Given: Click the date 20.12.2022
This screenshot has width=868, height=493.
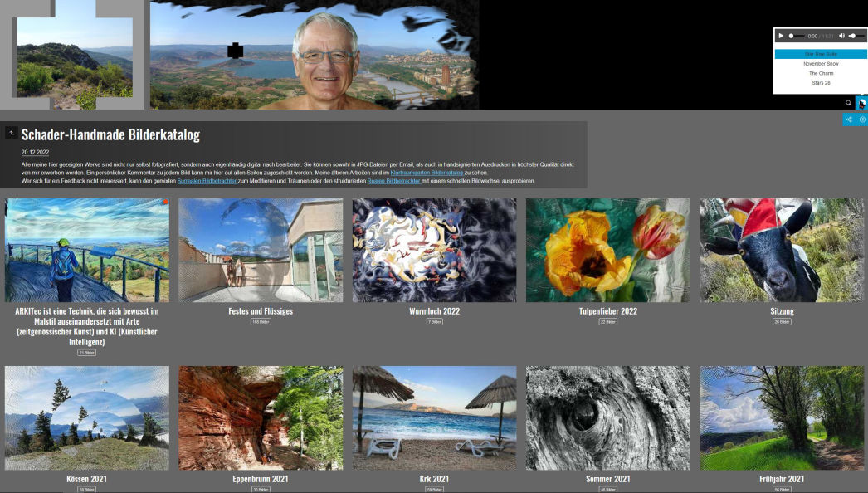Looking at the screenshot, I should [35, 152].
